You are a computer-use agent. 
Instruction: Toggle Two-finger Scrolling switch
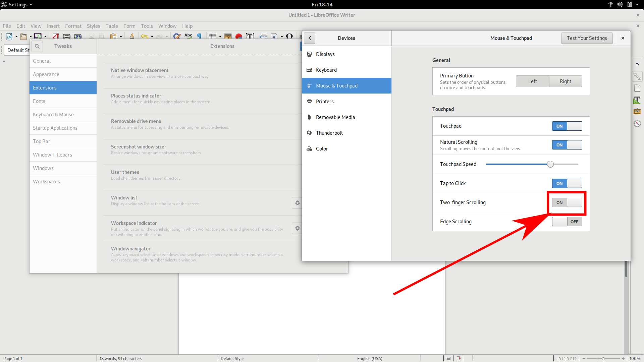click(x=567, y=202)
